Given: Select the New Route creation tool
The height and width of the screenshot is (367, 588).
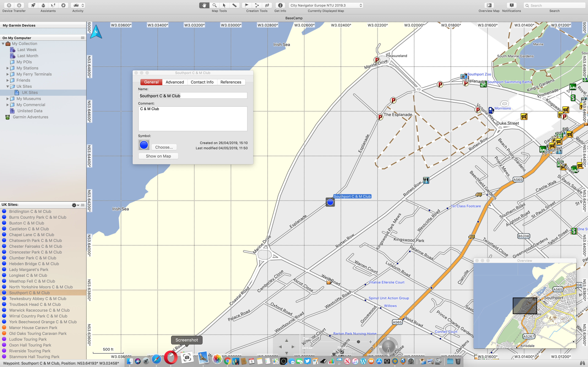Looking at the screenshot, I should coord(257,5).
